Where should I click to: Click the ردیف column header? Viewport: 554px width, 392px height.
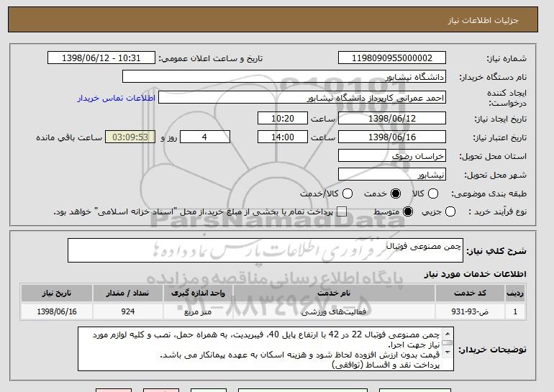pyautogui.click(x=515, y=293)
